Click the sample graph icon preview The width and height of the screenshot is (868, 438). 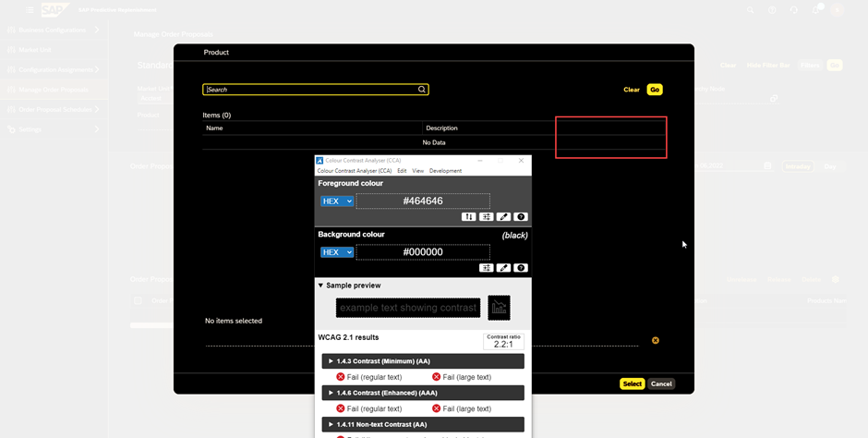[x=499, y=308]
